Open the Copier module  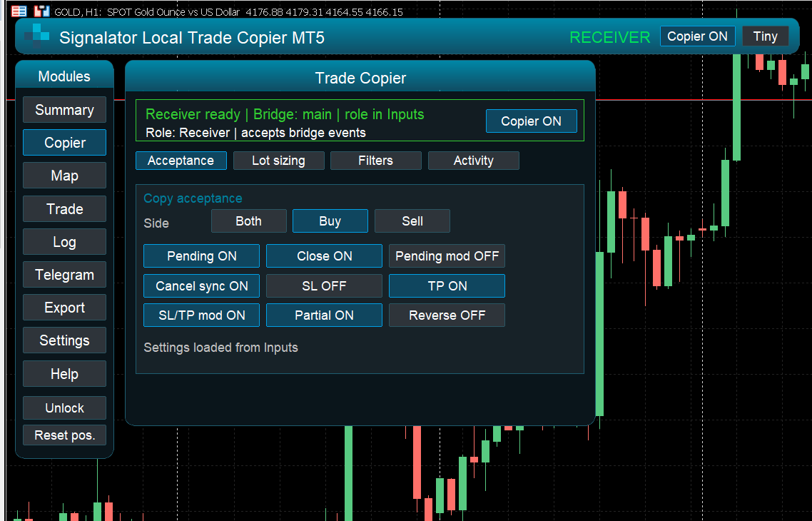(x=64, y=143)
